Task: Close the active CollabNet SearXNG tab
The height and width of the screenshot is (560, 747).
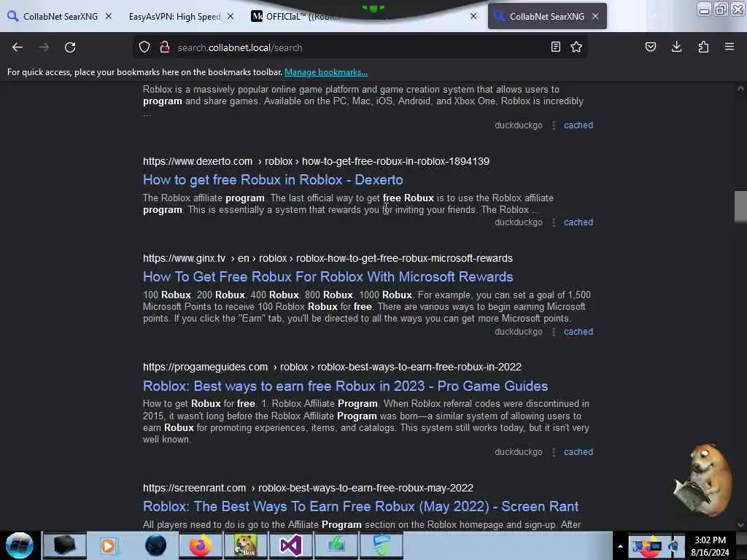Action: pyautogui.click(x=595, y=16)
